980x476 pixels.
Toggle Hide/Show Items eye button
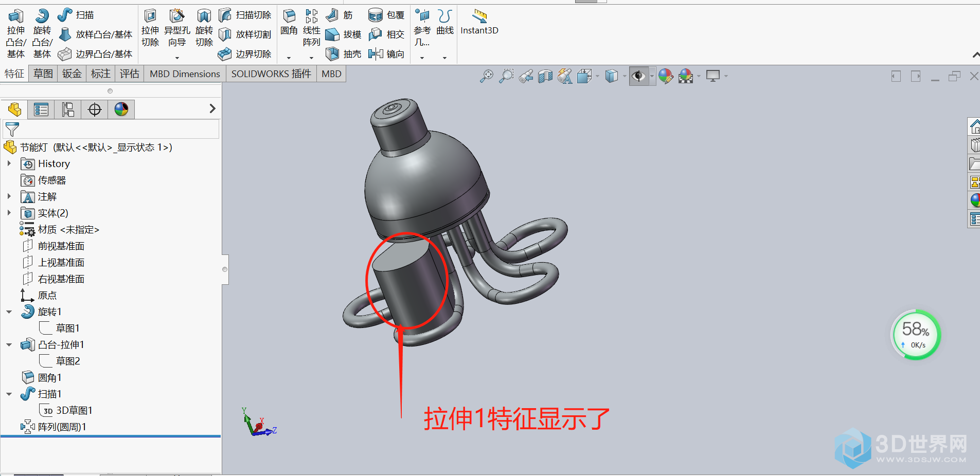638,76
